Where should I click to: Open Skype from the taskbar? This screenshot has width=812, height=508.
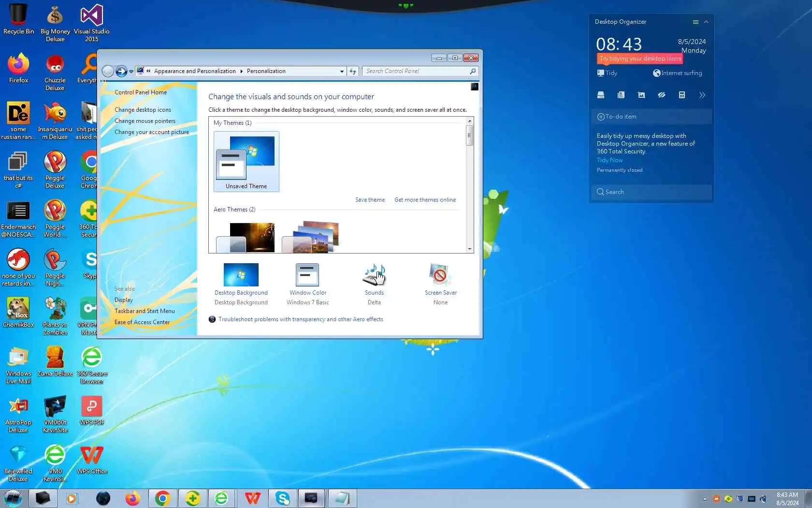[x=283, y=498]
